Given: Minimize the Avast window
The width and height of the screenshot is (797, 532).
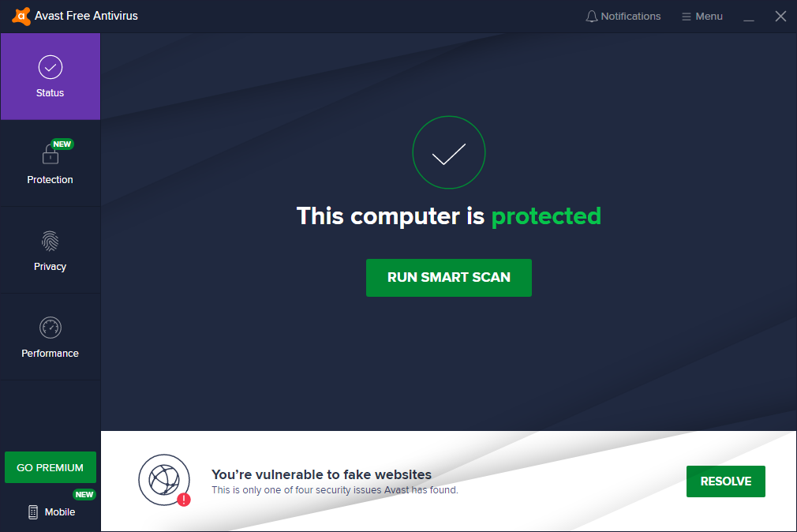Looking at the screenshot, I should click(x=749, y=17).
